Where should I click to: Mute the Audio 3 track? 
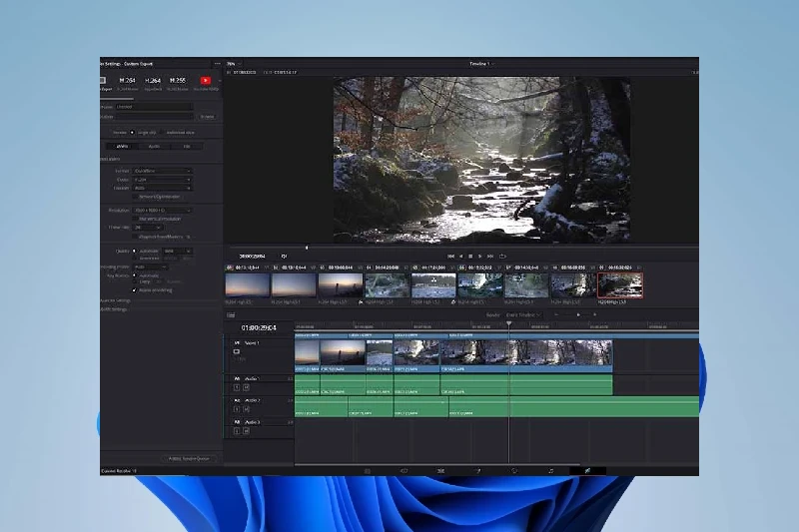coord(246,431)
